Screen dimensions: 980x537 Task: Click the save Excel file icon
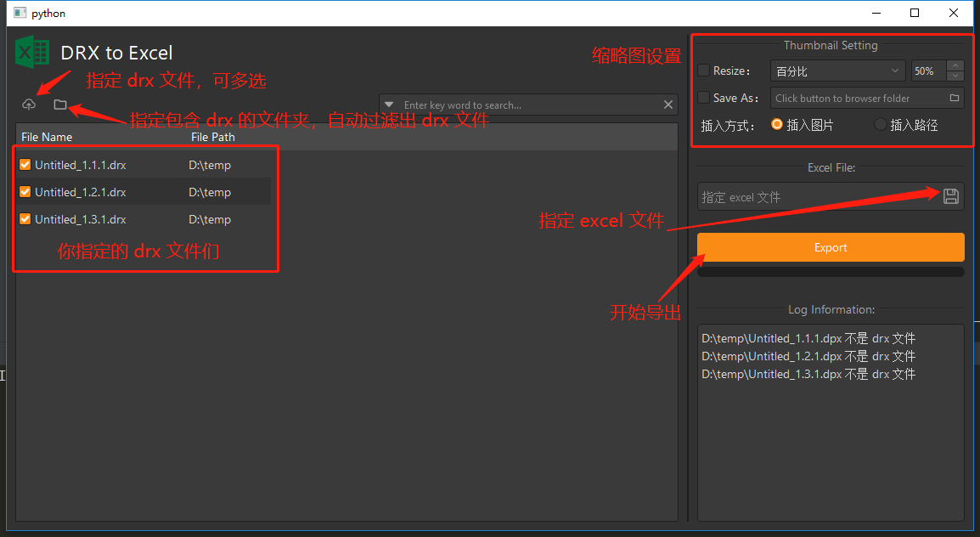(x=950, y=196)
